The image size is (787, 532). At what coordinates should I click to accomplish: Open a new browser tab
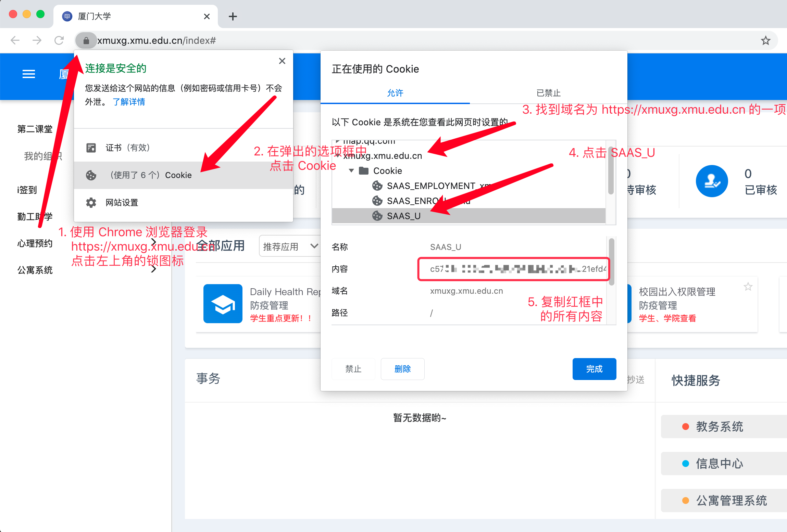pyautogui.click(x=233, y=16)
